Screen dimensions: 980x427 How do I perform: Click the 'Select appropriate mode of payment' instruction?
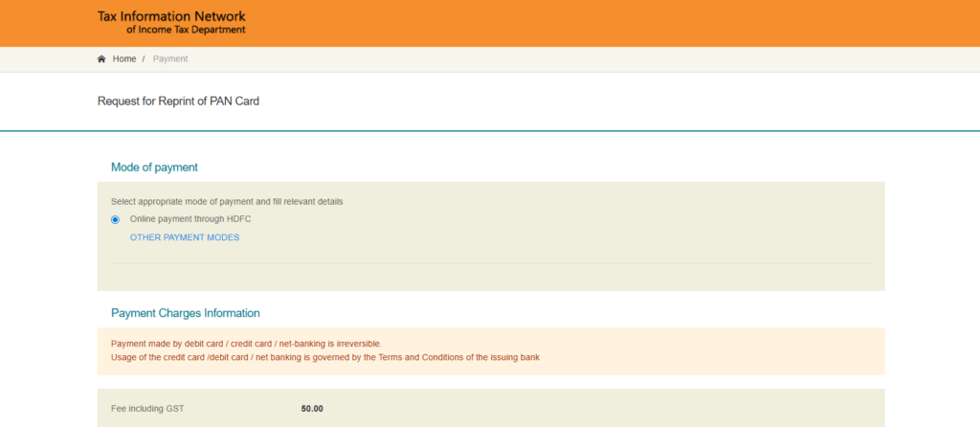pos(227,202)
